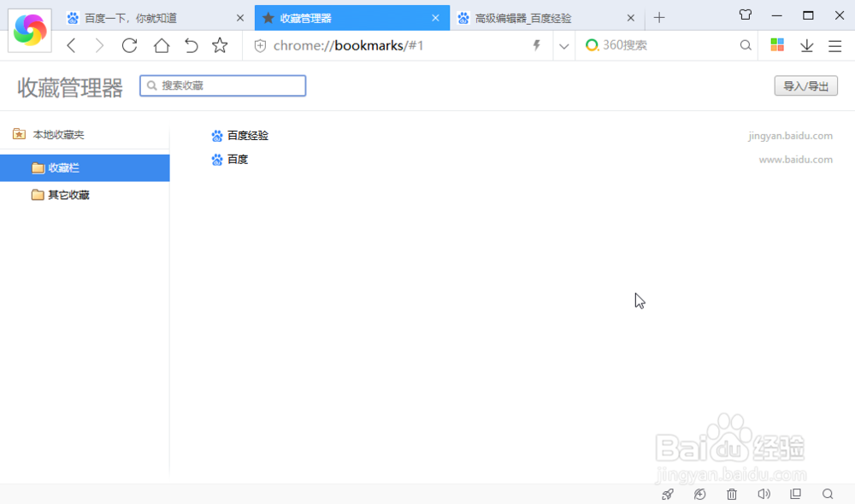
Task: Focus the 搜索收藏 search box
Action: (x=223, y=85)
